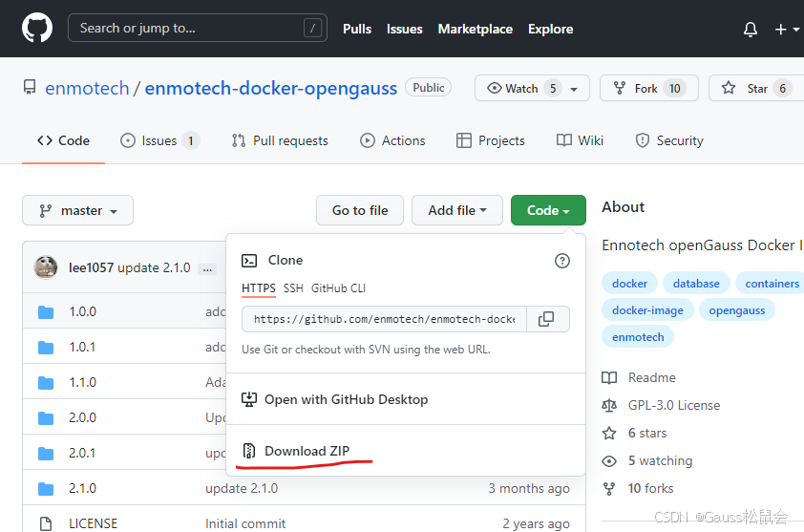The height and width of the screenshot is (532, 804).
Task: Open the Actions tab
Action: coord(392,140)
